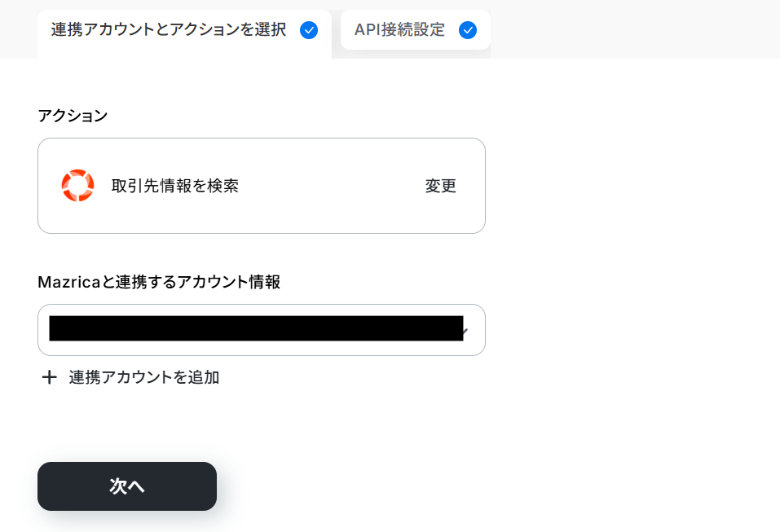Click the 取引先情報を検索 action name
This screenshot has width=780, height=532.
coord(175,186)
